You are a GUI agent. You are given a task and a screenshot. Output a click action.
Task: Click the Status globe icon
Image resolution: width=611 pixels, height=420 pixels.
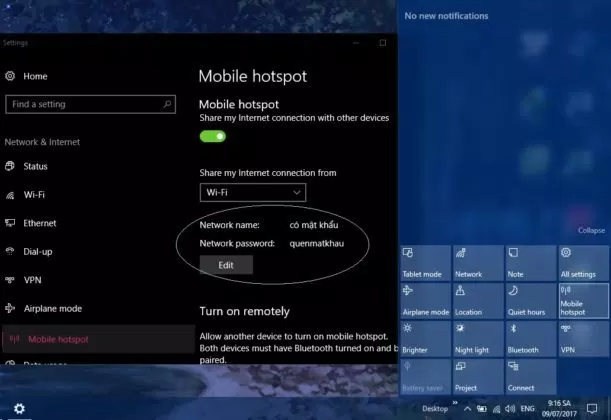click(x=10, y=166)
